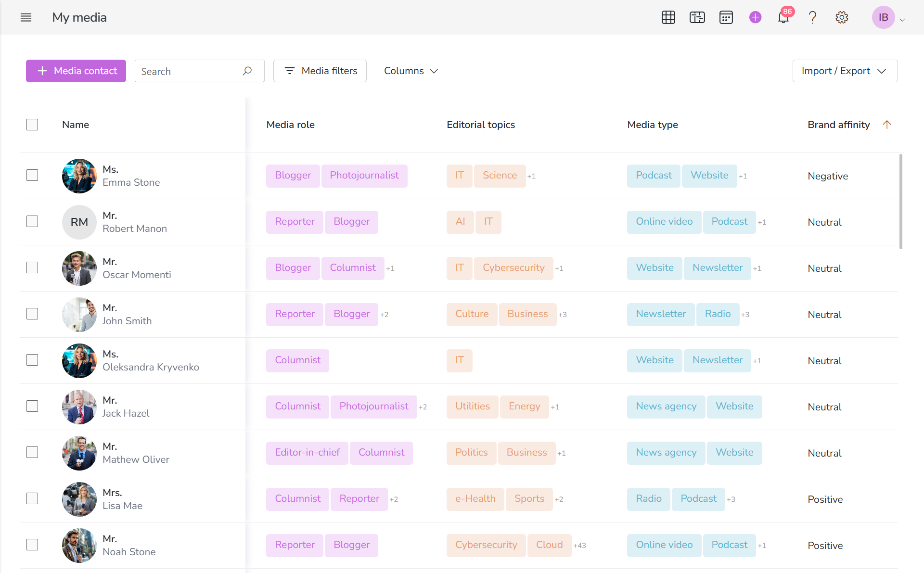This screenshot has width=924, height=573.
Task: Expand the IB user account menu
Action: coord(889,17)
